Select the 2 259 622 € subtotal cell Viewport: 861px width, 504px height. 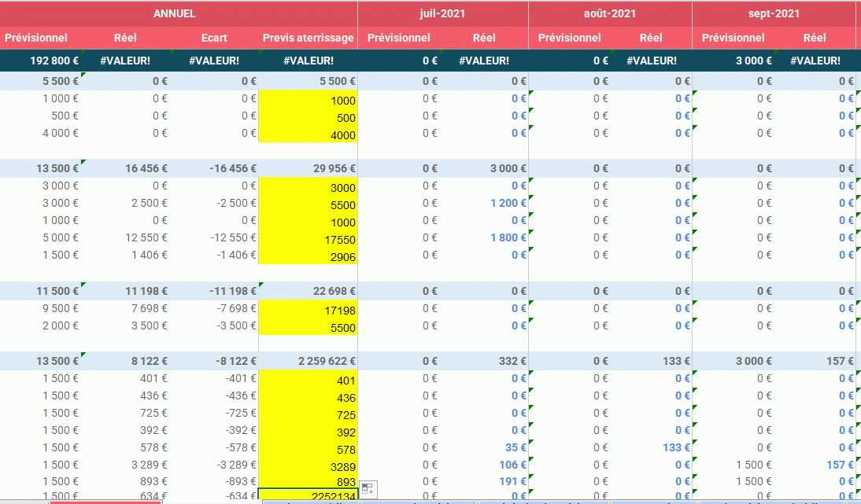tap(308, 361)
